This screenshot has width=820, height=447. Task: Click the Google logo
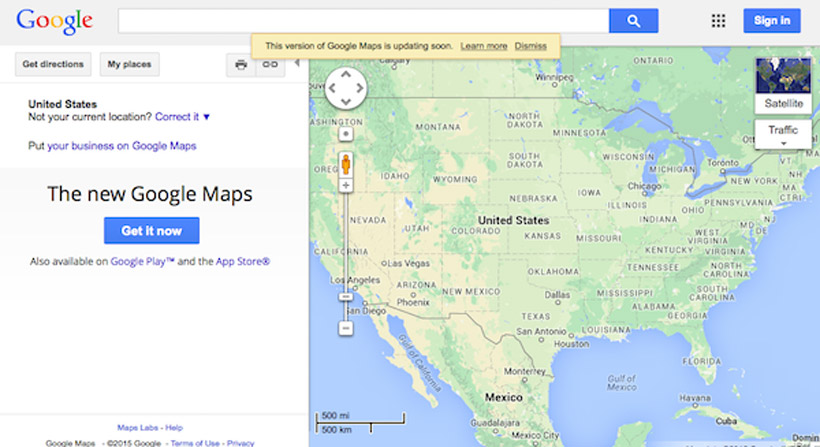(55, 20)
